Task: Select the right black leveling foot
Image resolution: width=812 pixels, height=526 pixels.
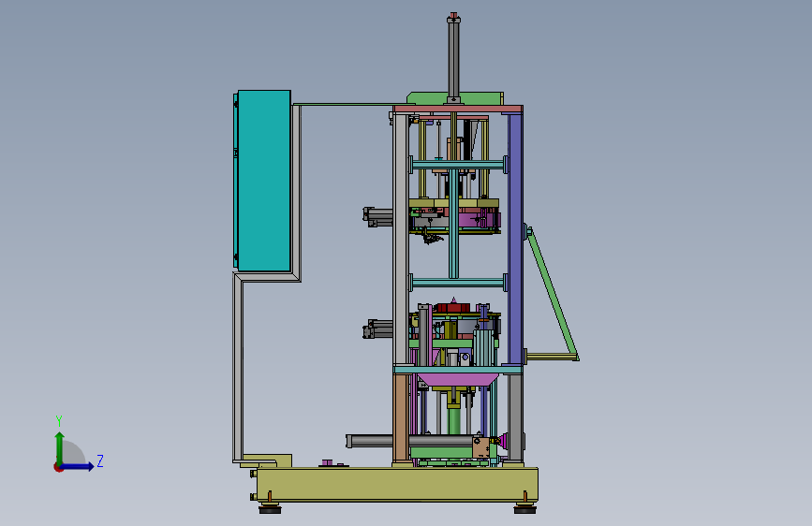Action: (525, 509)
